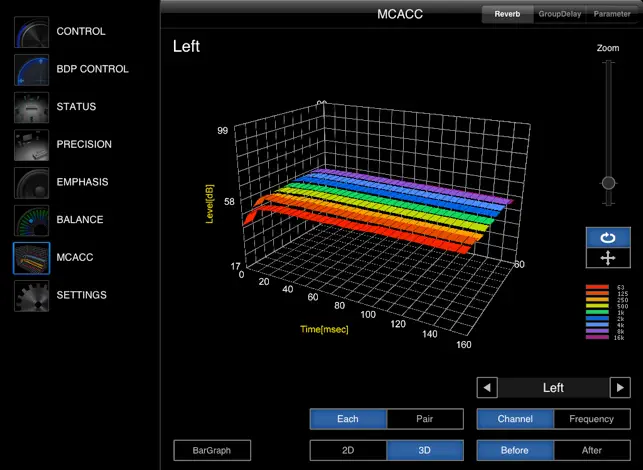Open the BarGraph view

pyautogui.click(x=212, y=450)
